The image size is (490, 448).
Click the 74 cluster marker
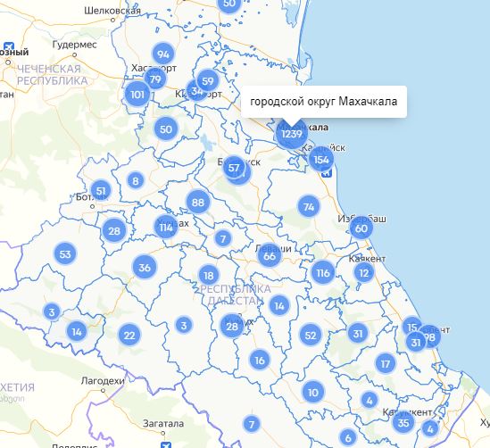[x=309, y=206]
